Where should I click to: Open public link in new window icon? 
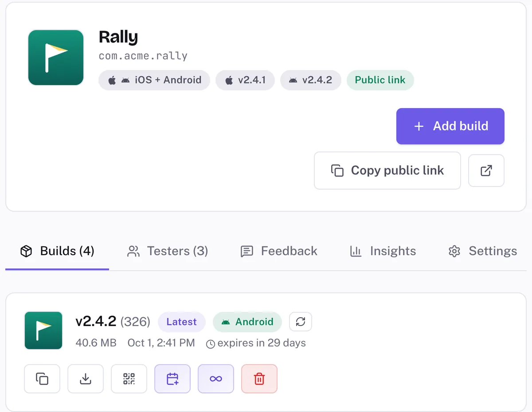click(x=486, y=171)
